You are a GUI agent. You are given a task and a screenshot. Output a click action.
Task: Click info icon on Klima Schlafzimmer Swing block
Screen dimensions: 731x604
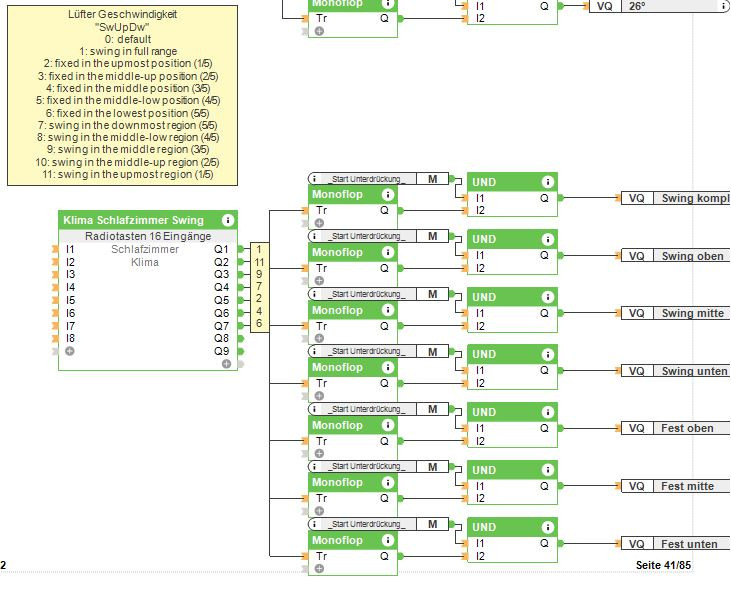tap(228, 220)
